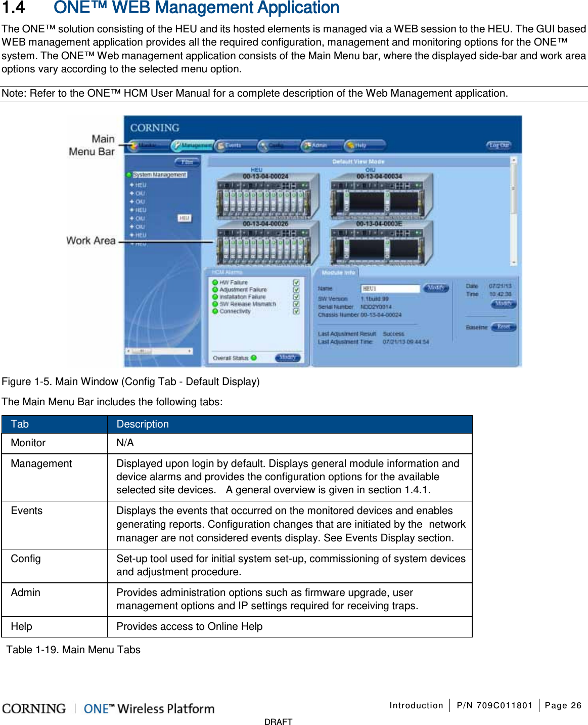Click green status dot beside System Management

129,175
